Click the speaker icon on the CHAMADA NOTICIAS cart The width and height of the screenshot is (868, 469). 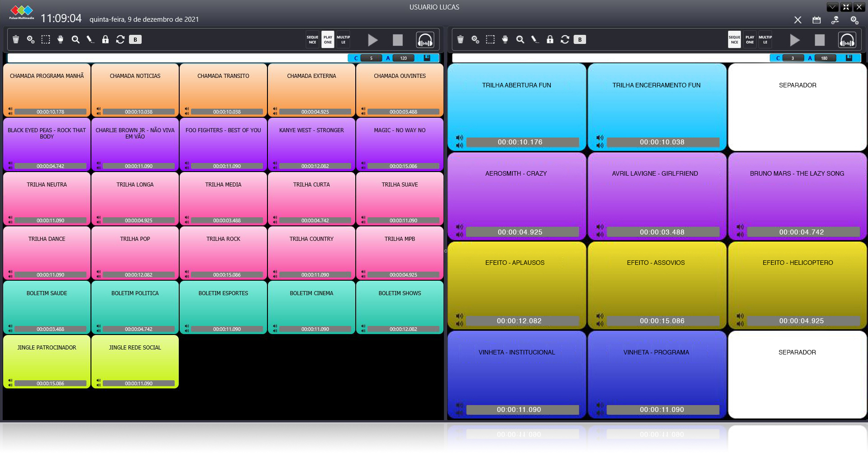(99, 111)
